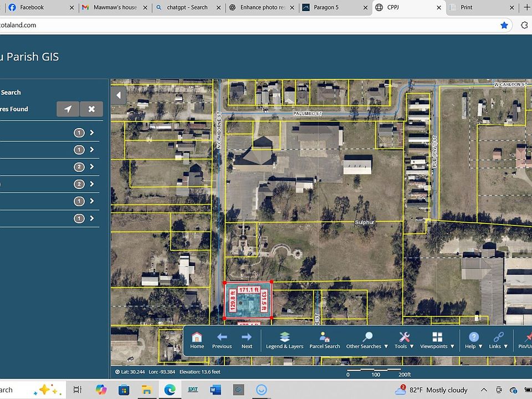532x399 pixels.
Task: Expand the Viewpoints dropdown
Action: tap(437, 340)
